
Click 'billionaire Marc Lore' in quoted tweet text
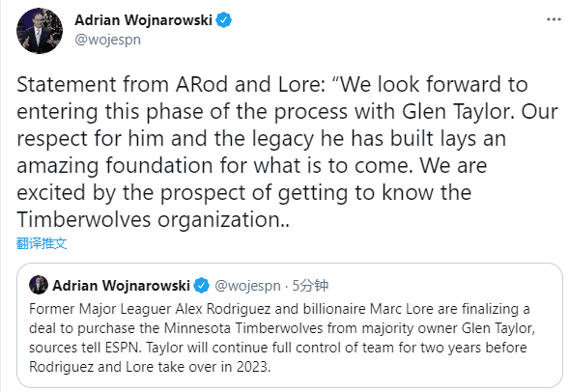(368, 309)
